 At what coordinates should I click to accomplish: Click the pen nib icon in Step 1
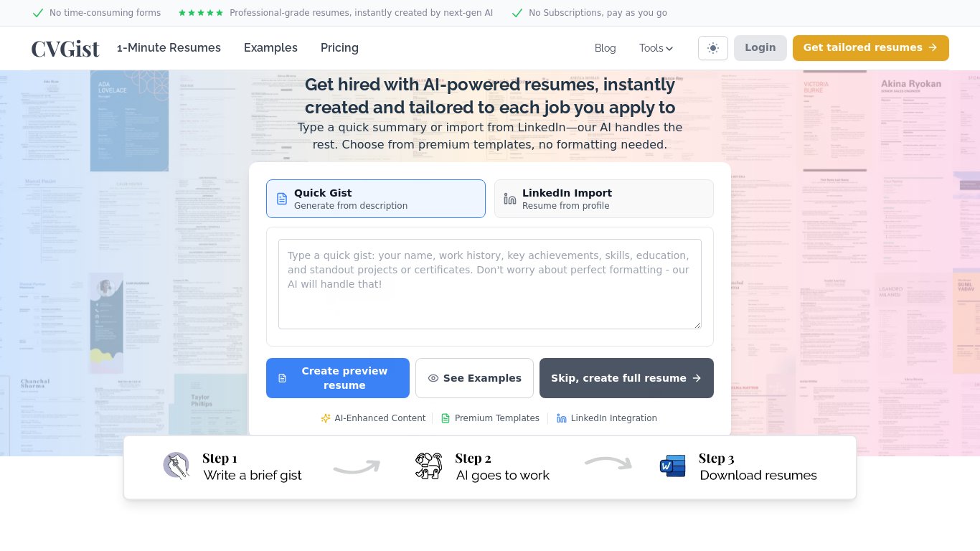pyautogui.click(x=176, y=466)
